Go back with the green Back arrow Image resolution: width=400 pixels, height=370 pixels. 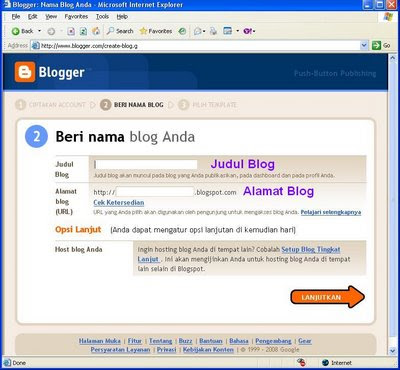click(x=22, y=31)
